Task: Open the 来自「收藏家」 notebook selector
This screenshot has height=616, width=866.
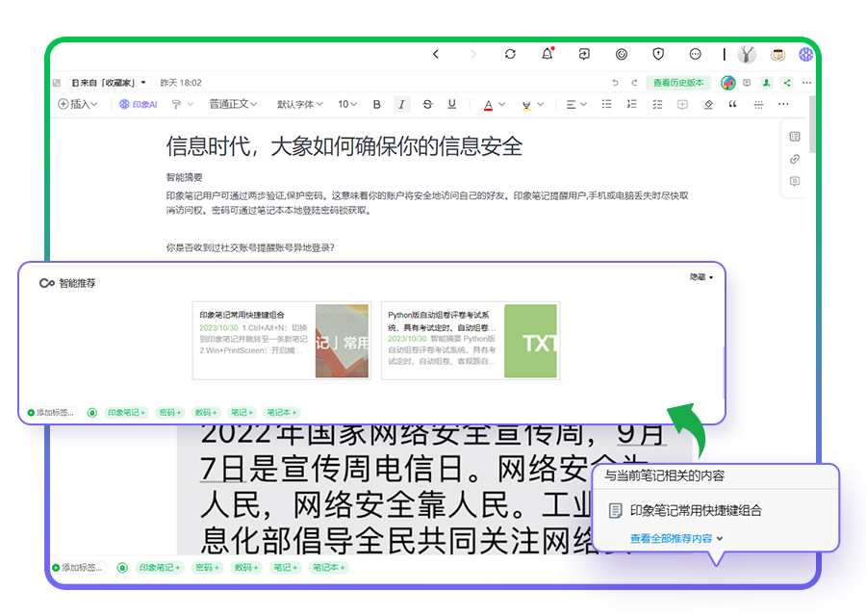Action: tap(109, 83)
